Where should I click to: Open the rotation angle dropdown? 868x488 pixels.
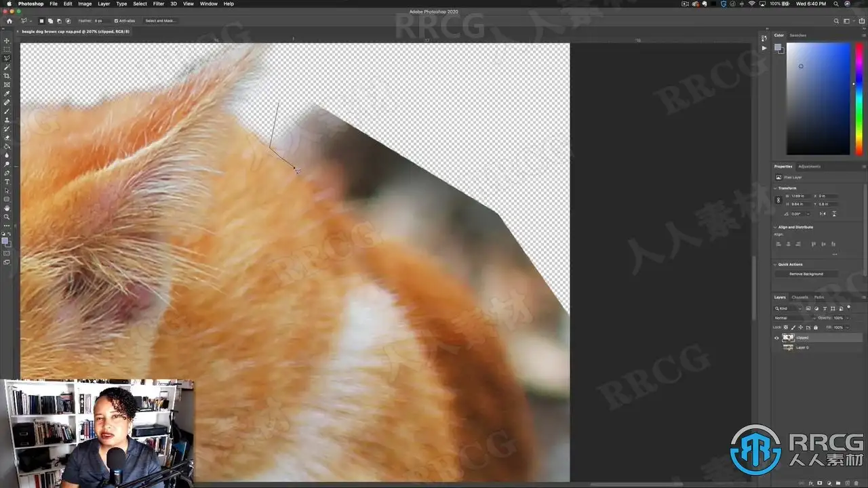point(809,213)
